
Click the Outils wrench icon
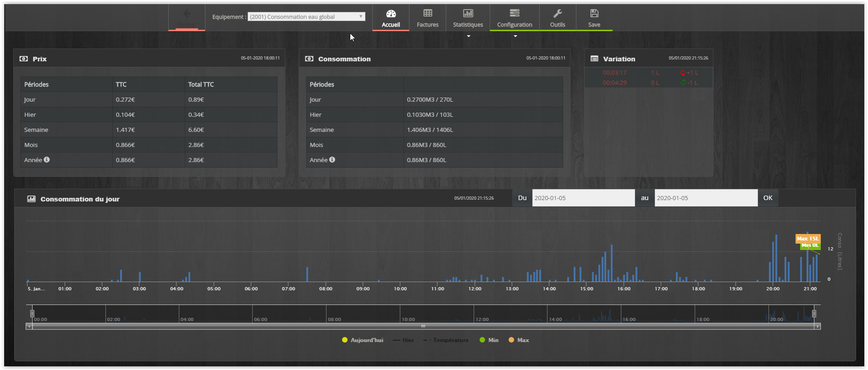tap(557, 13)
